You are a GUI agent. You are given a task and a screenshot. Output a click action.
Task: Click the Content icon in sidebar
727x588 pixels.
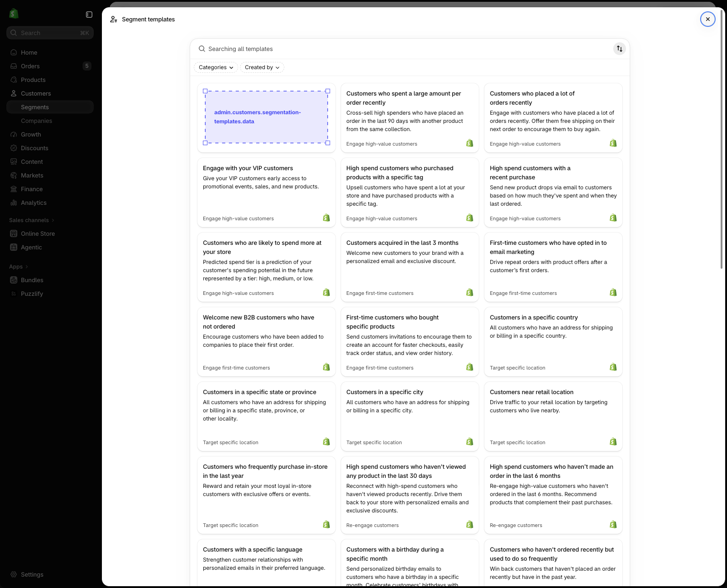click(x=14, y=162)
